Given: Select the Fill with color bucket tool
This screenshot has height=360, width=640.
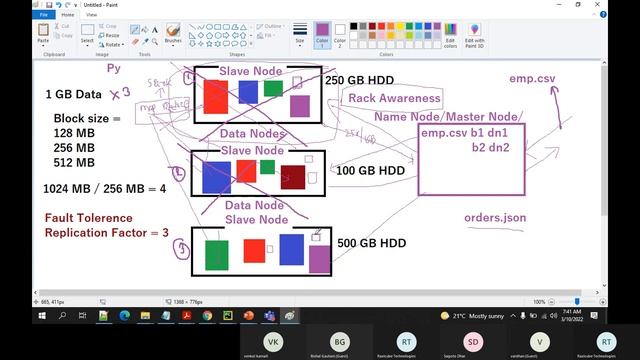Looking at the screenshot, I should (x=145, y=30).
